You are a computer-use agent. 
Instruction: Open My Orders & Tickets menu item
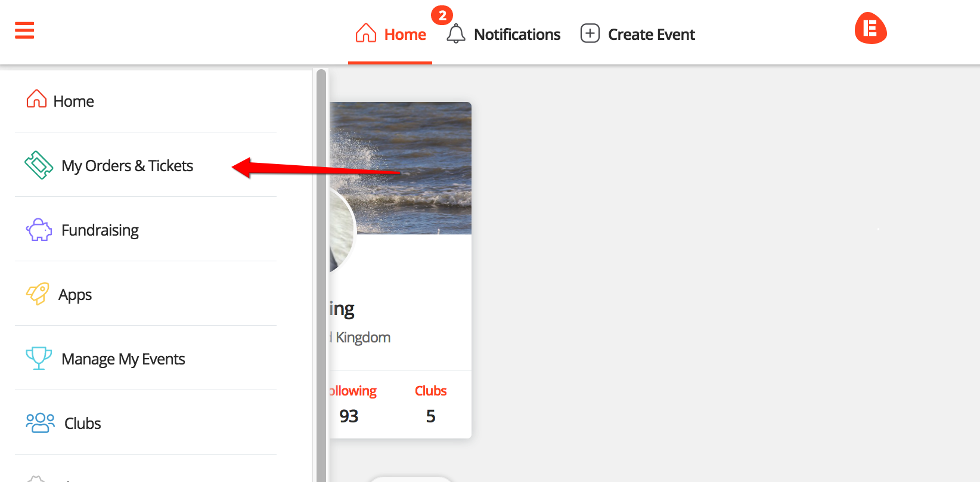coord(127,166)
